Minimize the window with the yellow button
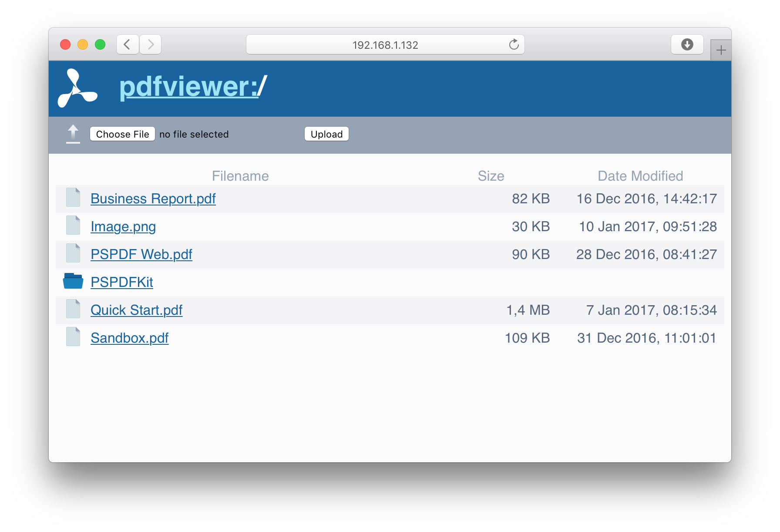 click(x=83, y=44)
